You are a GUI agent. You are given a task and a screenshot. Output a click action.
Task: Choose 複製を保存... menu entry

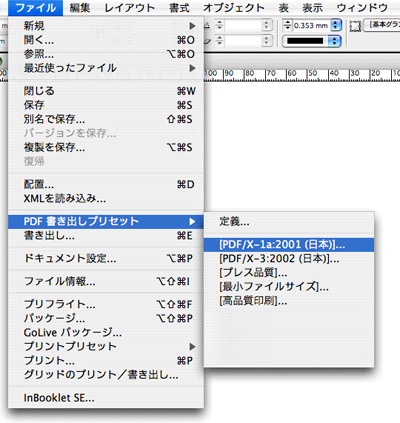click(x=106, y=147)
